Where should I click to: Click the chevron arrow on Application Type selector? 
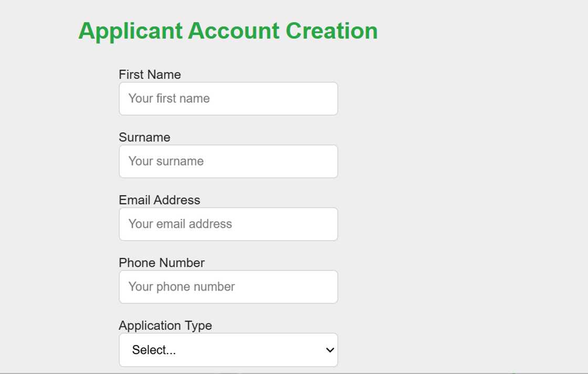(x=329, y=349)
